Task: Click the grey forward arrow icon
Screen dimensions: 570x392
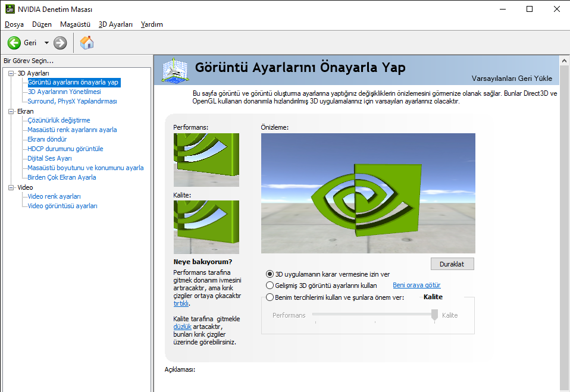Action: point(60,43)
